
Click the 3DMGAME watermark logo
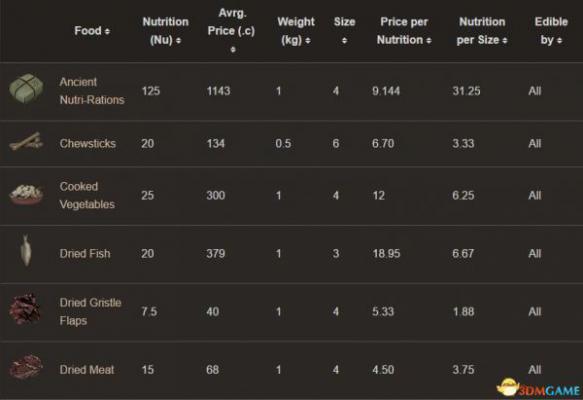tap(538, 388)
